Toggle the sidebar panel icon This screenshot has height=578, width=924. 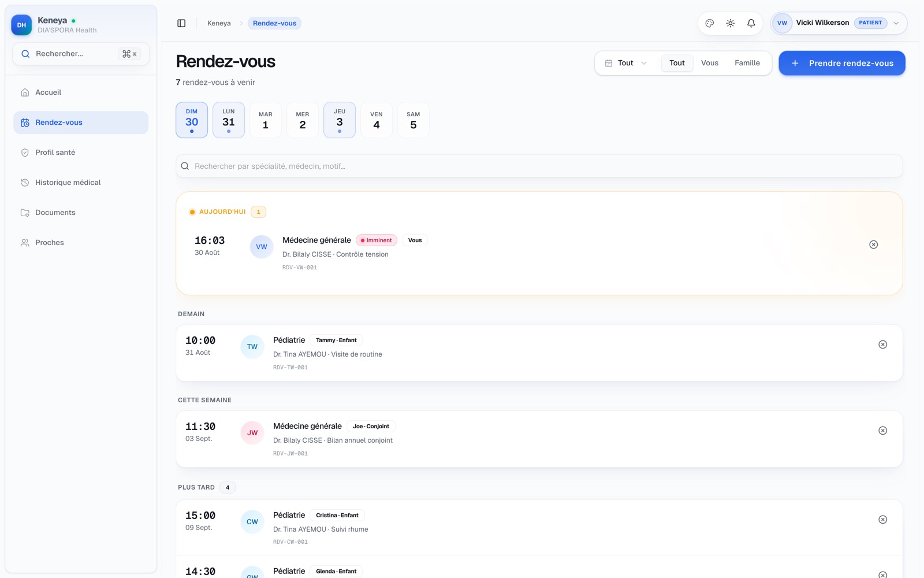(x=181, y=23)
